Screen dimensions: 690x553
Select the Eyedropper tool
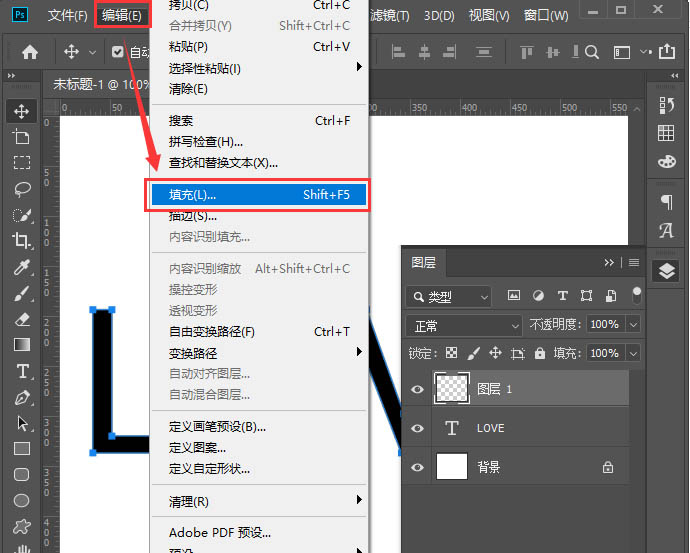pos(22,267)
